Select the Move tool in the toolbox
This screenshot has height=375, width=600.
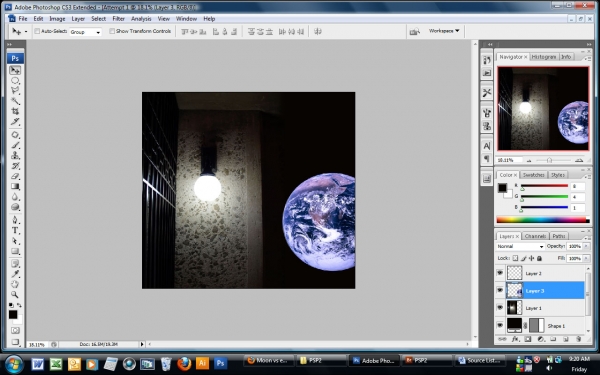click(15, 70)
